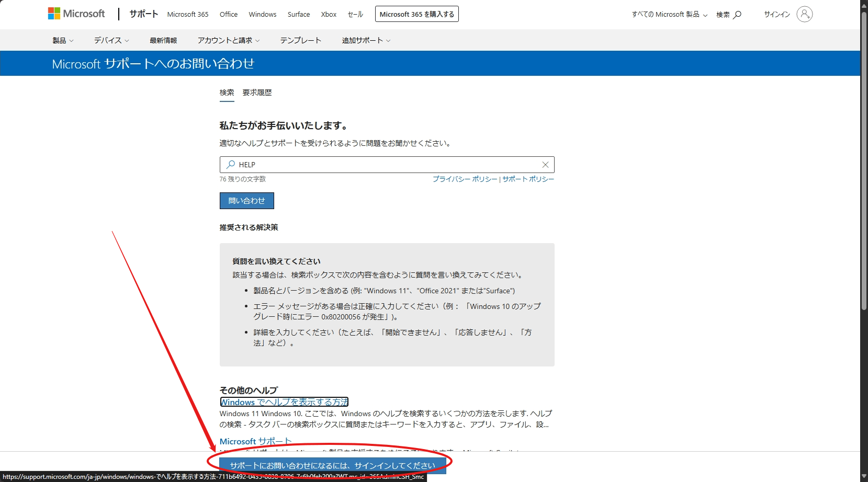This screenshot has width=868, height=482.
Task: Open the セール navigation link
Action: coord(355,15)
